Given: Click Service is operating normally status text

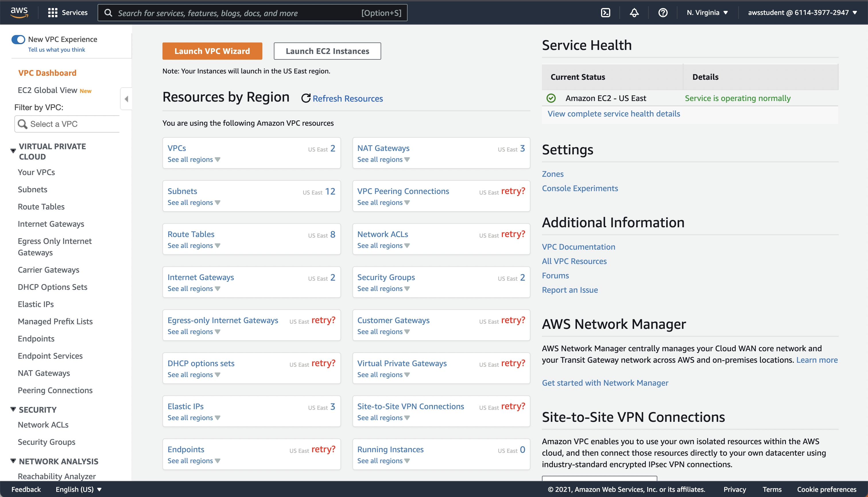Looking at the screenshot, I should [738, 98].
